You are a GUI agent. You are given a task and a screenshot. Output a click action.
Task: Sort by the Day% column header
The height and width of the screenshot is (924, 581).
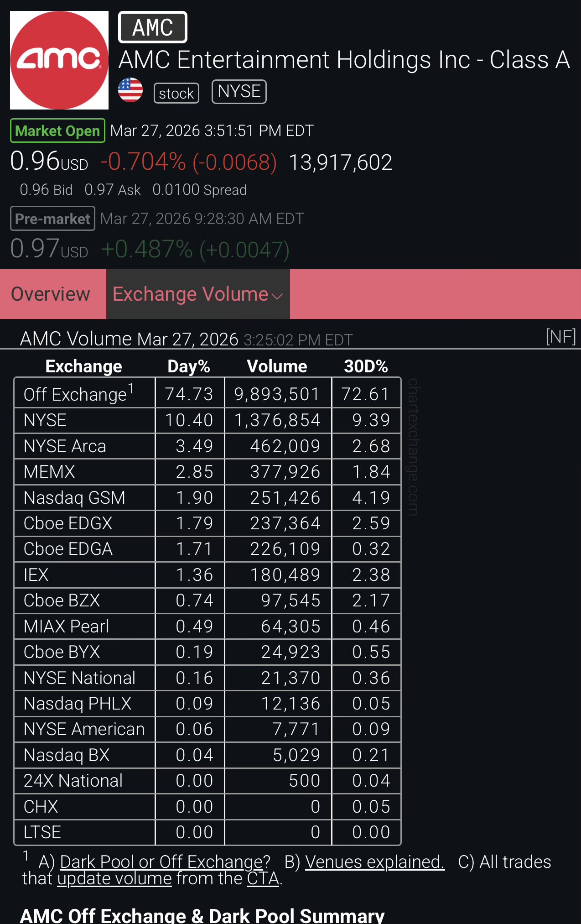click(x=189, y=366)
